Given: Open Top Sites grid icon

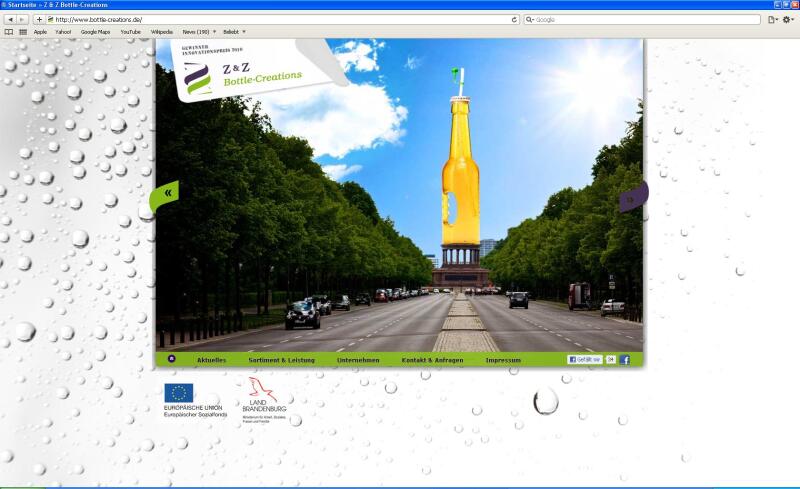Looking at the screenshot, I should pos(23,31).
